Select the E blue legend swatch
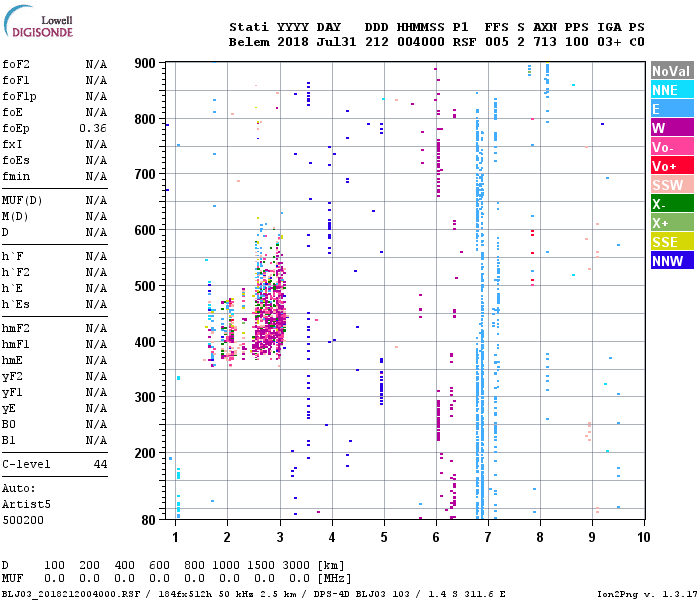 coord(672,109)
